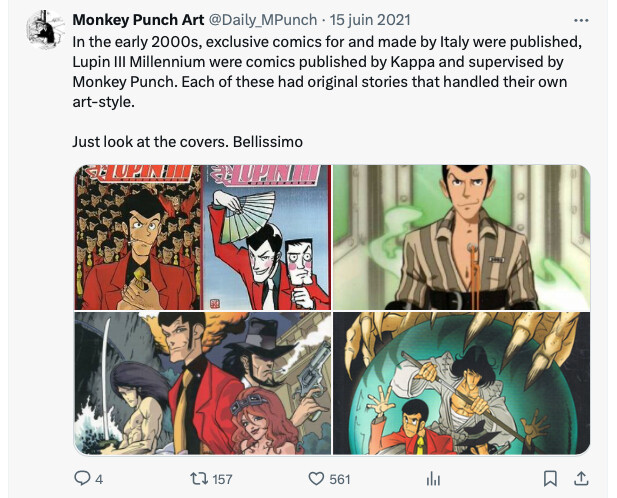
Task: Open the Lupin striped shirt image
Action: pos(461,237)
